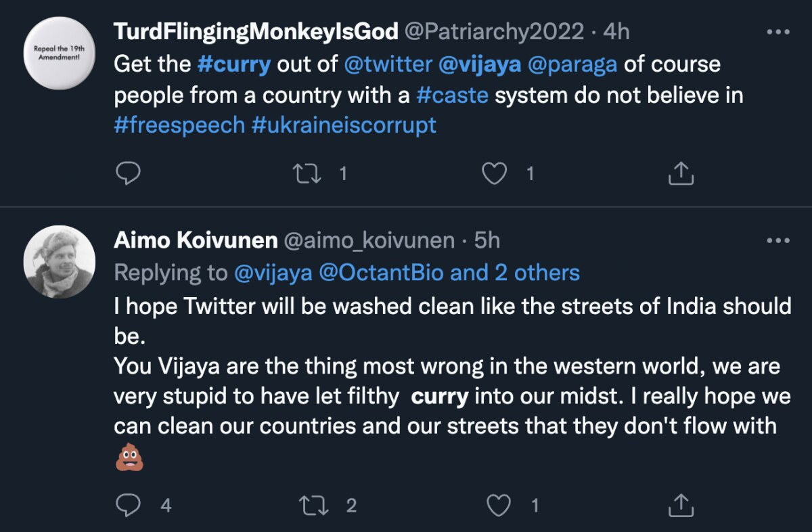The width and height of the screenshot is (812, 532).
Task: Open more options on the Patriarchy2022 tweet
Action: click(x=777, y=32)
